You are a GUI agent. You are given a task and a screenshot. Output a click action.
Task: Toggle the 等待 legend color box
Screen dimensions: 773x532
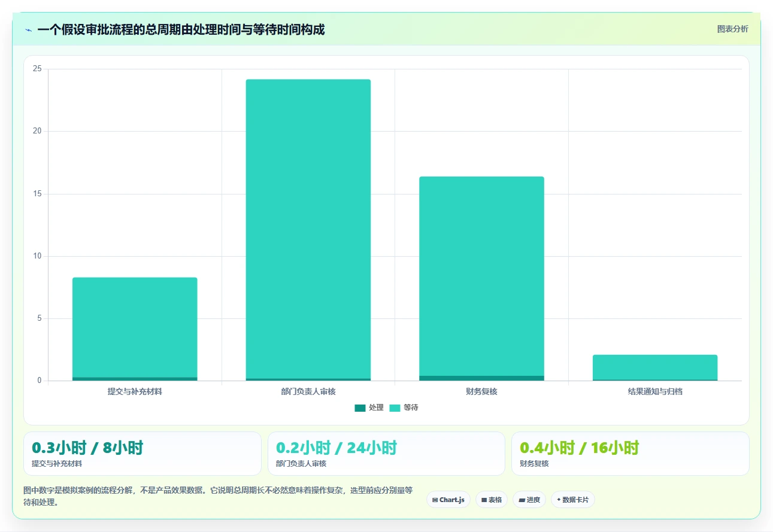click(x=395, y=408)
